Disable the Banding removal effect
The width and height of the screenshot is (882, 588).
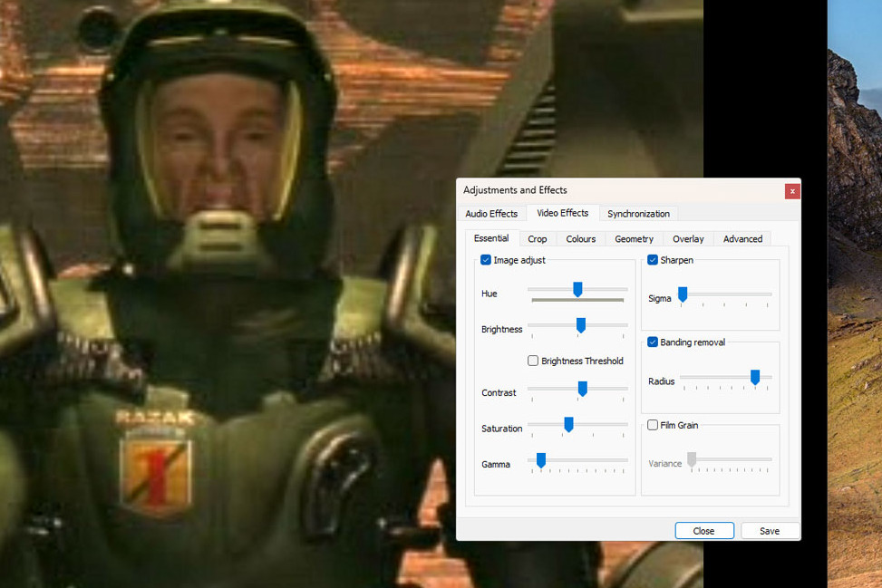[x=653, y=342]
